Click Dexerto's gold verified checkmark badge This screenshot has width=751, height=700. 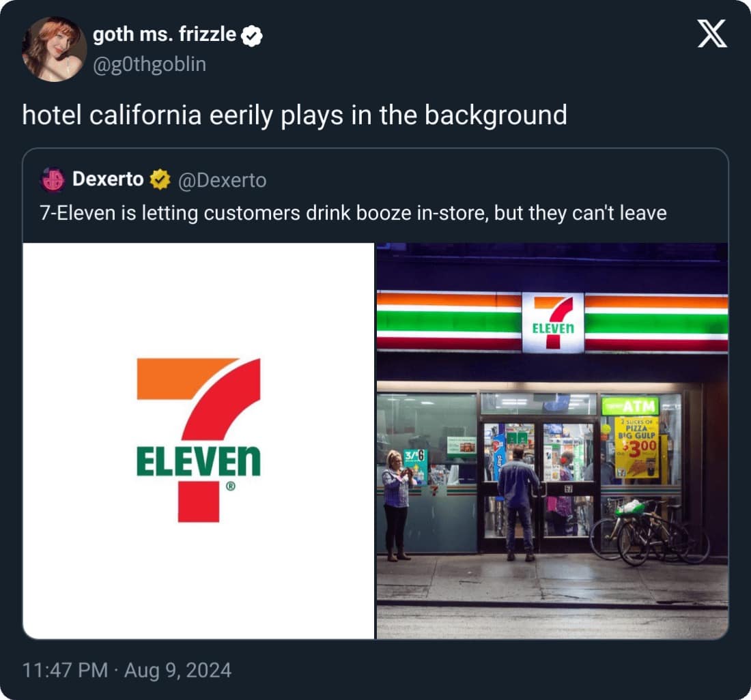[160, 179]
